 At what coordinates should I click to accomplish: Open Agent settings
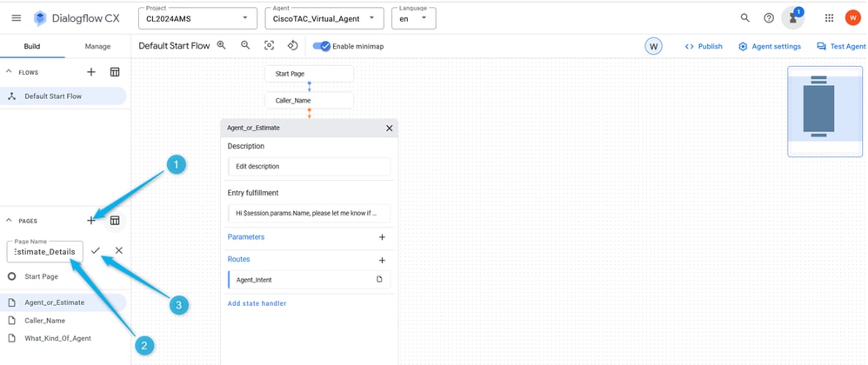pyautogui.click(x=770, y=46)
